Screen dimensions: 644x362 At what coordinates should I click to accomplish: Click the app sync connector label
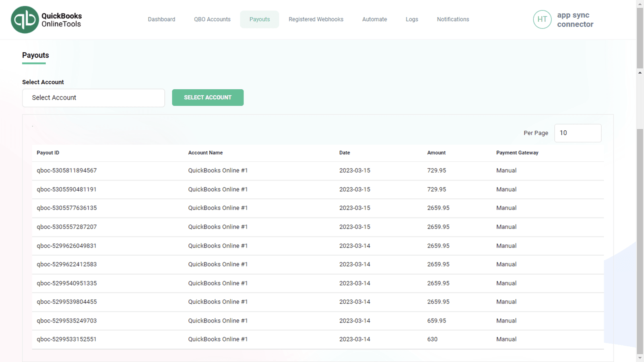coord(575,19)
